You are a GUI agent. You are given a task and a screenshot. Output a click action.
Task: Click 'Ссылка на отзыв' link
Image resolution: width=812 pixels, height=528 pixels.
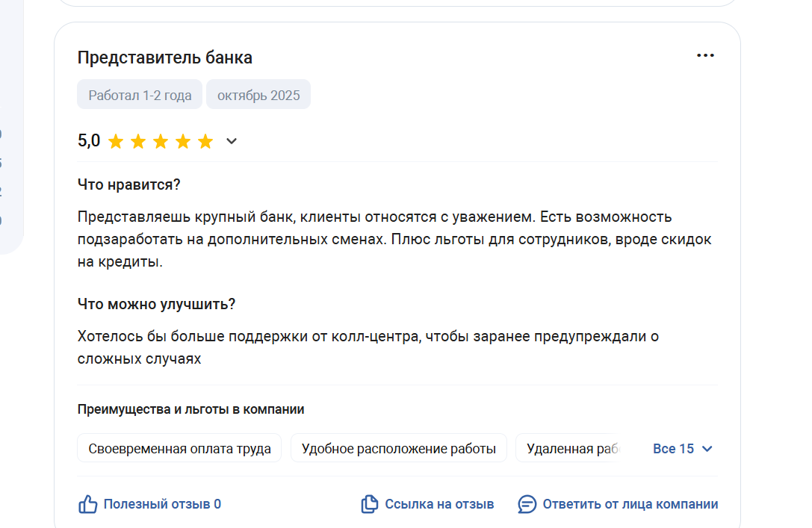click(439, 504)
